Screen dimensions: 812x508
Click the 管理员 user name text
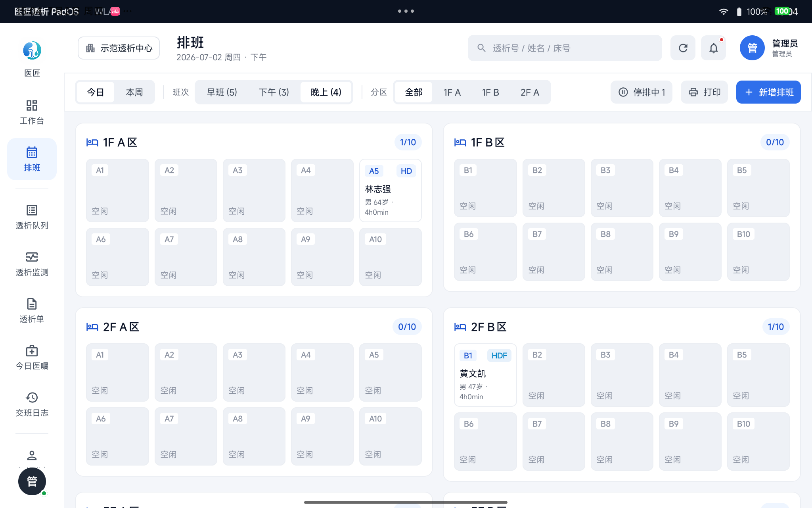pyautogui.click(x=785, y=43)
